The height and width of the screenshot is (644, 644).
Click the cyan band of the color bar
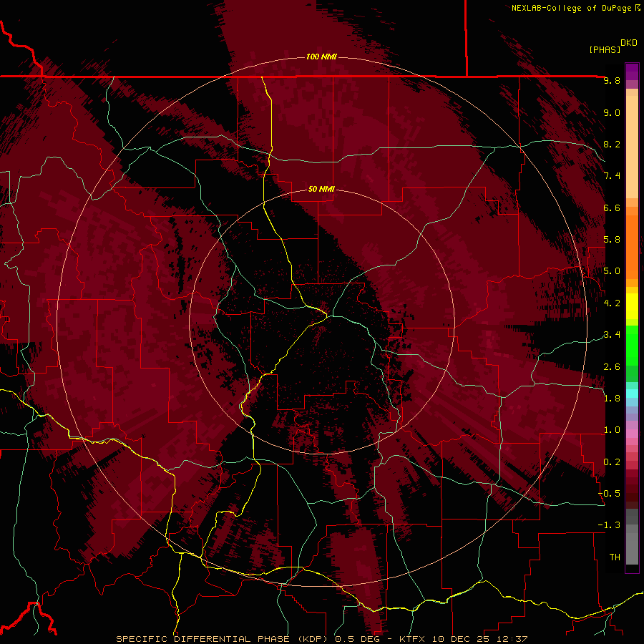click(632, 394)
